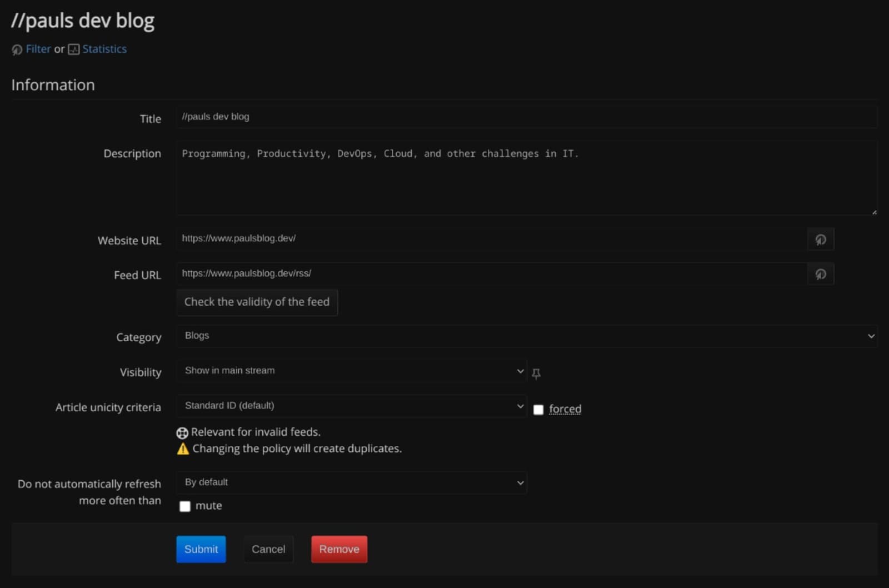
Task: Enable the forced checkbox
Action: coord(538,409)
